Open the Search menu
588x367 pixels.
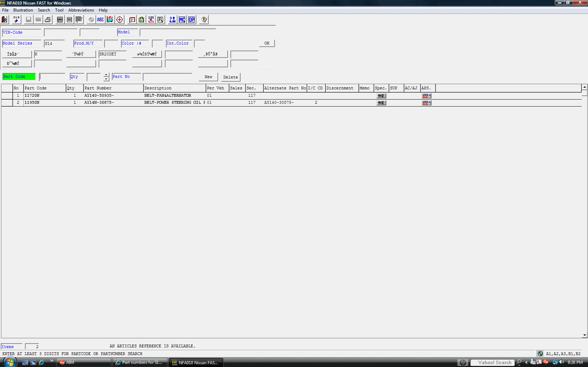tap(44, 10)
